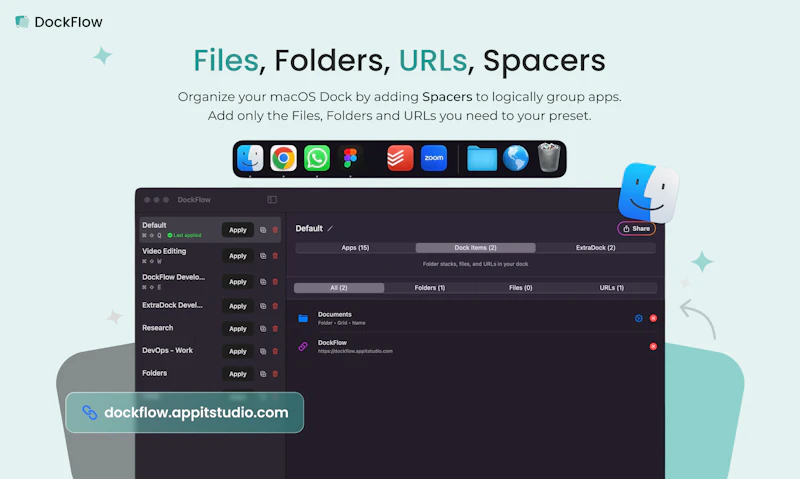Click the DockFlow link icon in list
Viewport: 800px width, 479px height.
click(x=303, y=346)
